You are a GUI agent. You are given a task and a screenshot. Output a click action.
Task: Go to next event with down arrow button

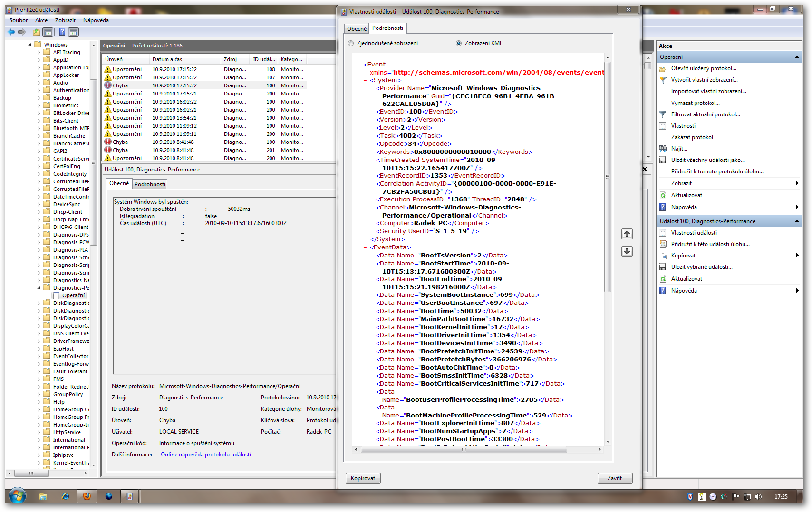coord(627,251)
